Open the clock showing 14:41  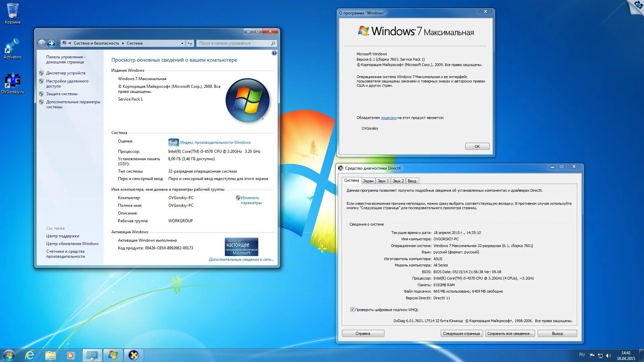626,356
